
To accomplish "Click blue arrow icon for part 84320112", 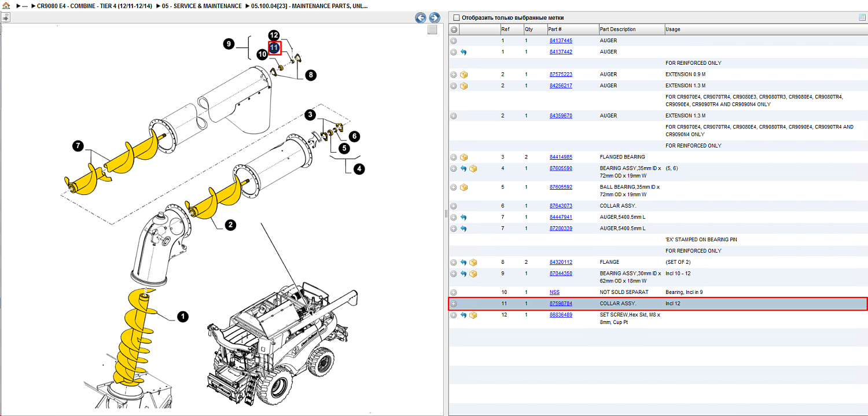I will [x=464, y=262].
